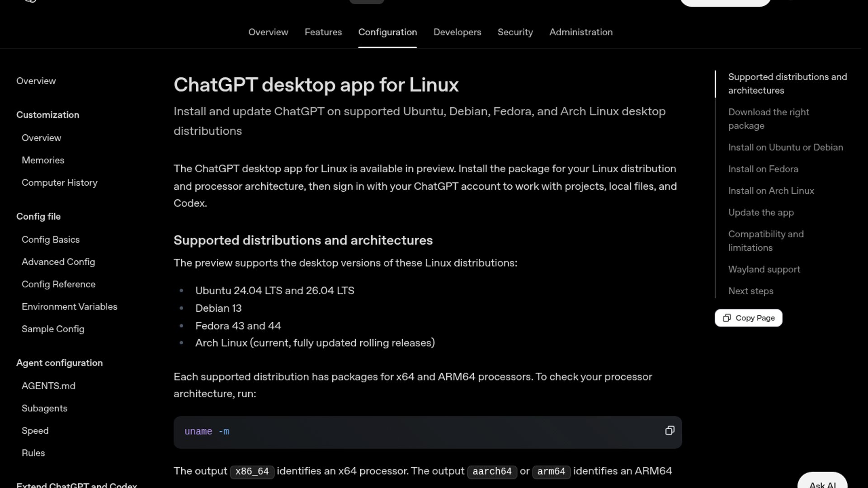Jump to Update the app section
This screenshot has height=488, width=868.
[x=761, y=212]
